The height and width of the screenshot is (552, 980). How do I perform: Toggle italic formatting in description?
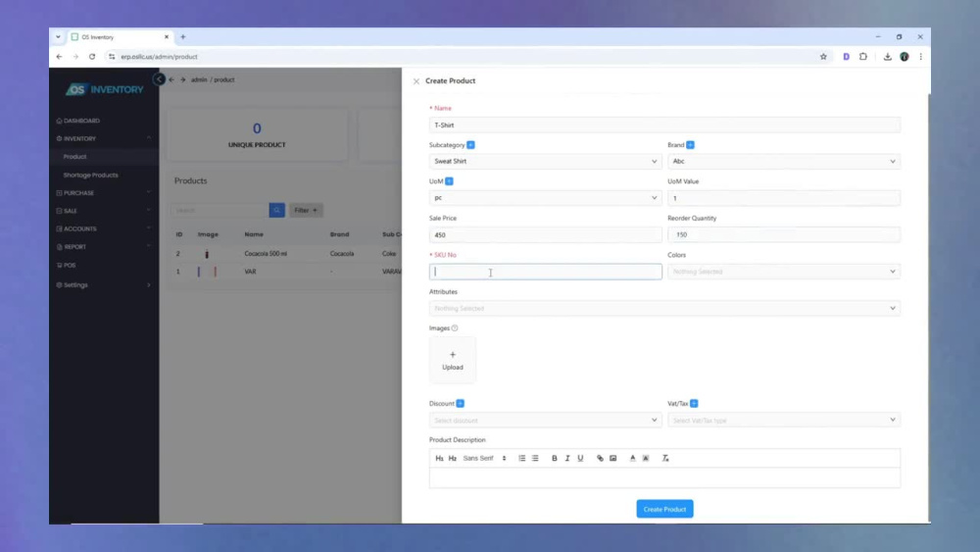point(567,458)
